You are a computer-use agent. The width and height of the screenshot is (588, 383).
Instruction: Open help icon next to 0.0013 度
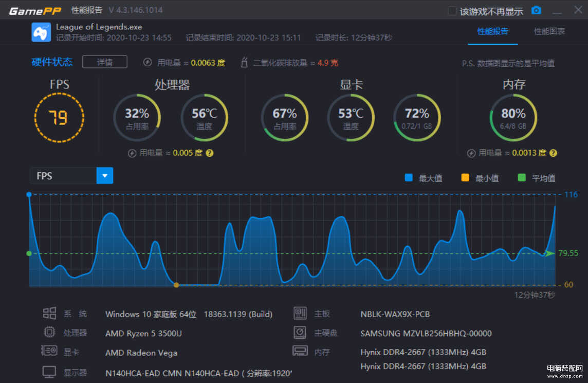click(553, 153)
